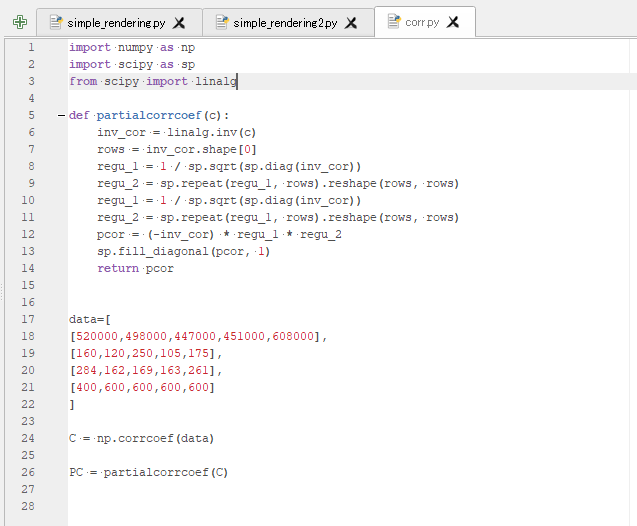The image size is (637, 526).
Task: Click line number 26 in the gutter
Action: (x=30, y=472)
